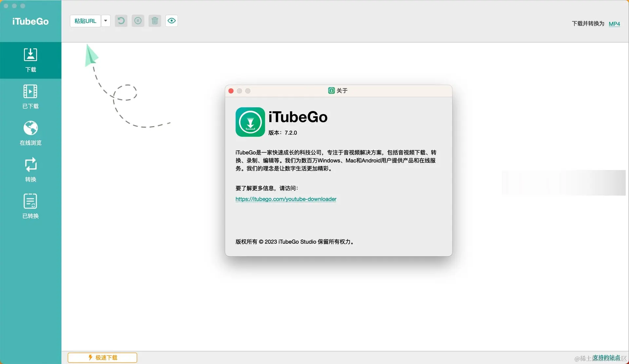The width and height of the screenshot is (629, 364).
Task: Expand the 粘贴URL dropdown arrow
Action: point(105,21)
